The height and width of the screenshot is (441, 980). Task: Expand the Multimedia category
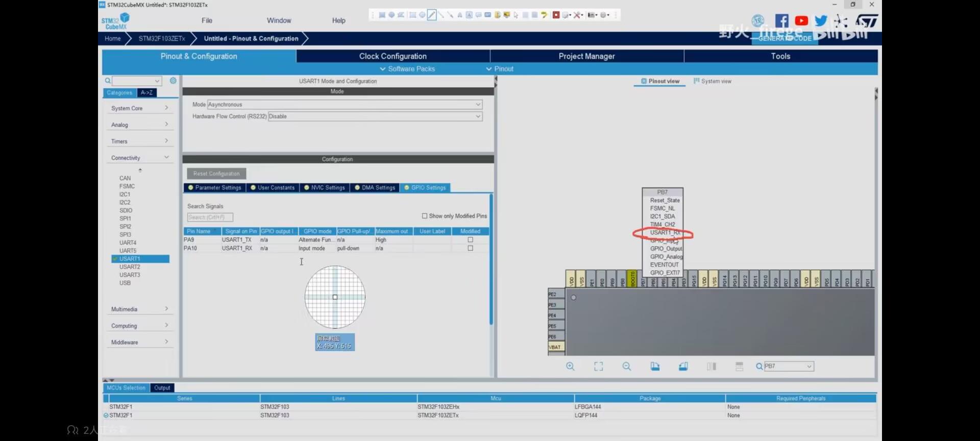coord(139,309)
